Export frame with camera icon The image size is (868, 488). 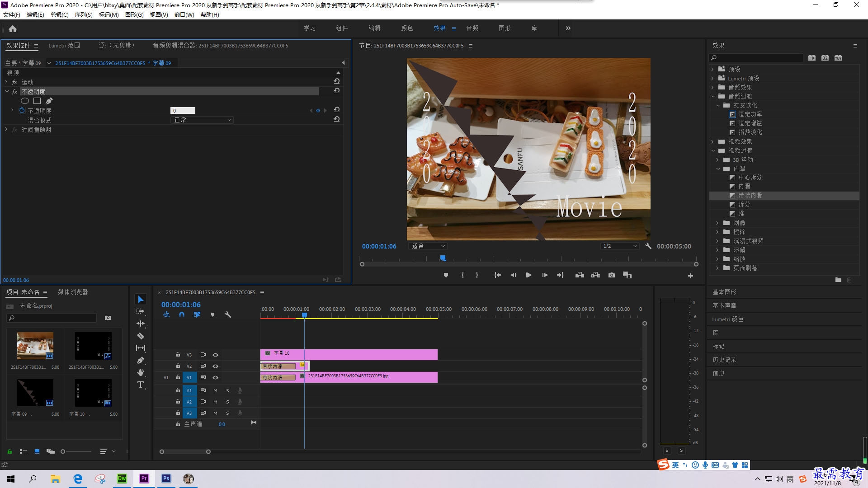pos(611,275)
